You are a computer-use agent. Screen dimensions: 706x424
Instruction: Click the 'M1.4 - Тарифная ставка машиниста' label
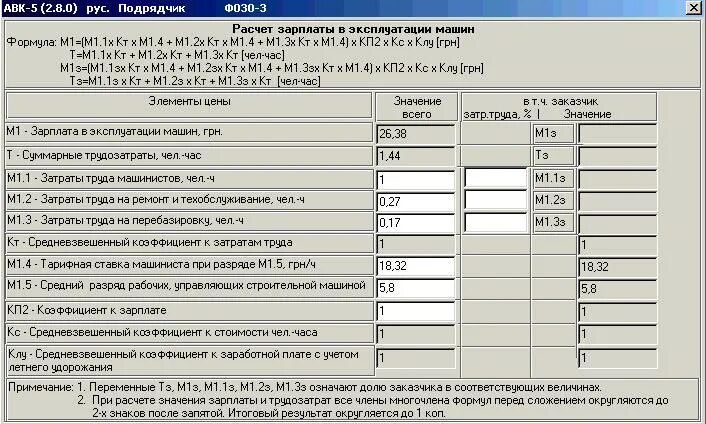click(190, 265)
